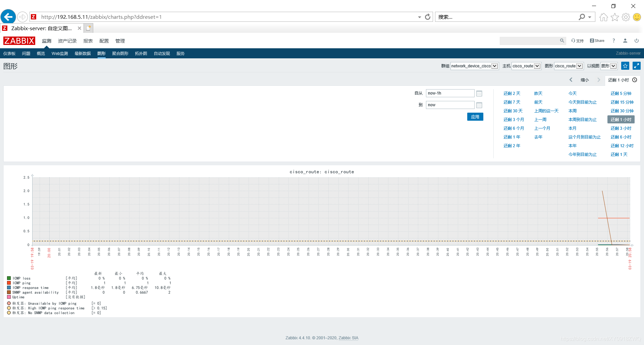Select 上一个月 time range
Screen dimensions: 644x345
(x=542, y=128)
